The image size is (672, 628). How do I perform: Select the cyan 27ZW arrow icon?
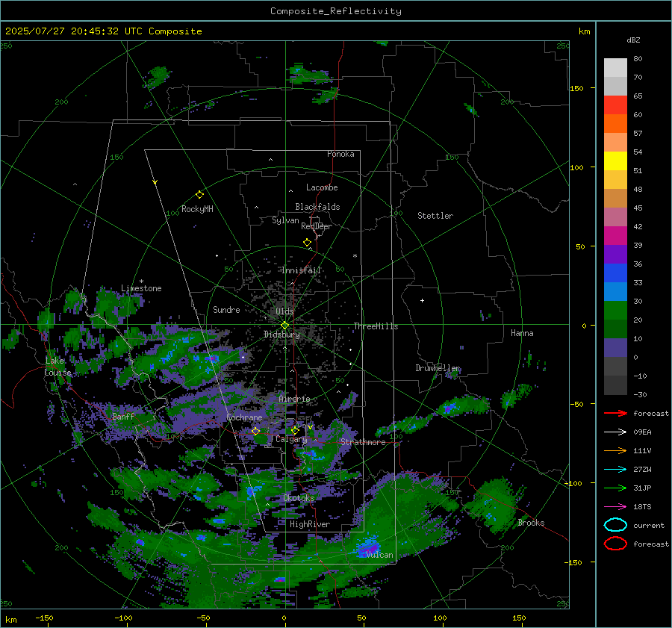point(615,470)
